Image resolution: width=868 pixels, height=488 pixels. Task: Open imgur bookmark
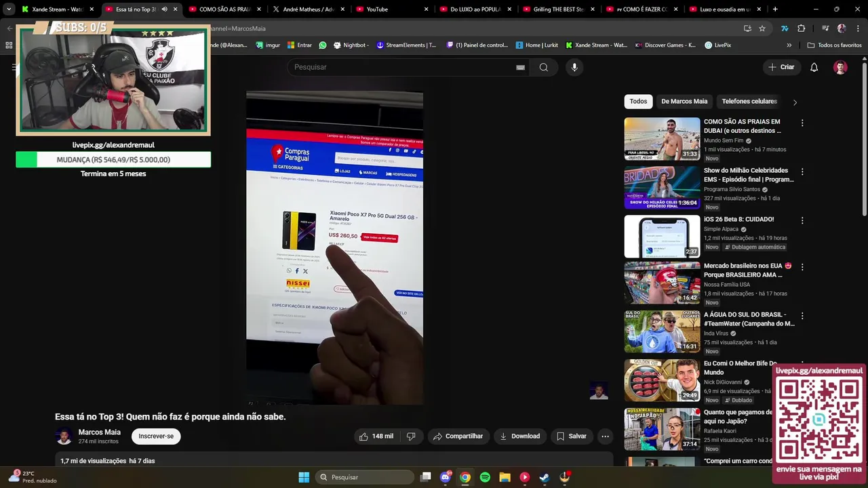pos(268,45)
